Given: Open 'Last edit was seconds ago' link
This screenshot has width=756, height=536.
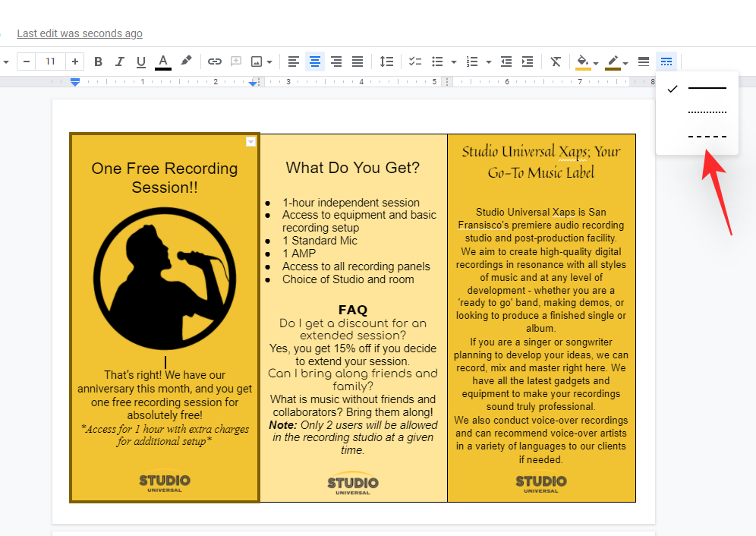Looking at the screenshot, I should click(80, 33).
